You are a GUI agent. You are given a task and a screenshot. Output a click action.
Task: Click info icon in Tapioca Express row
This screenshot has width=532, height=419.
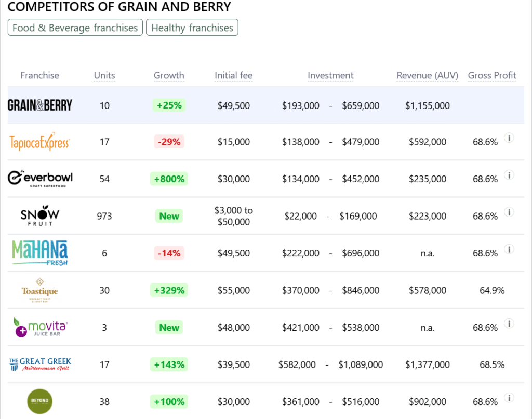pos(509,138)
